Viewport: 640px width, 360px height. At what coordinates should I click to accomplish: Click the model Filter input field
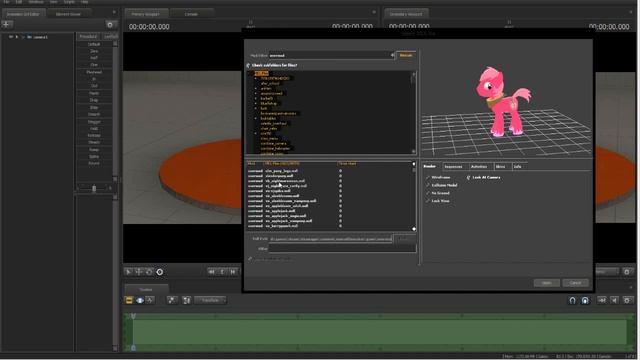(x=342, y=249)
